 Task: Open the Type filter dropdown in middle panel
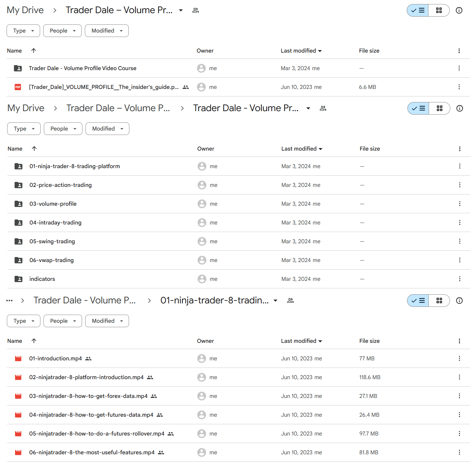(x=24, y=129)
